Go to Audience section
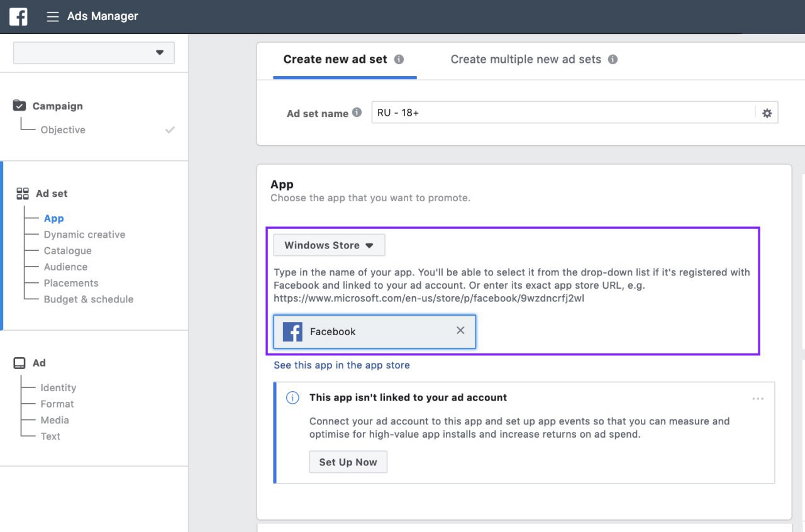Screen dimensions: 805x532 (x=65, y=267)
